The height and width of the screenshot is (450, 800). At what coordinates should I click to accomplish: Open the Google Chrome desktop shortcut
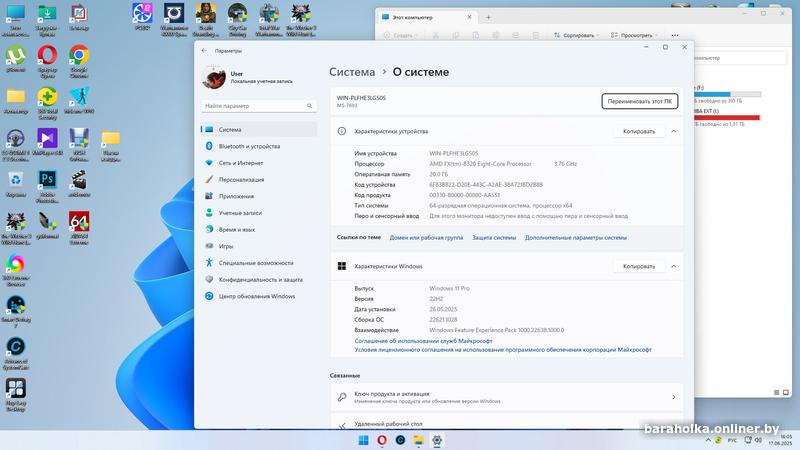click(x=79, y=61)
